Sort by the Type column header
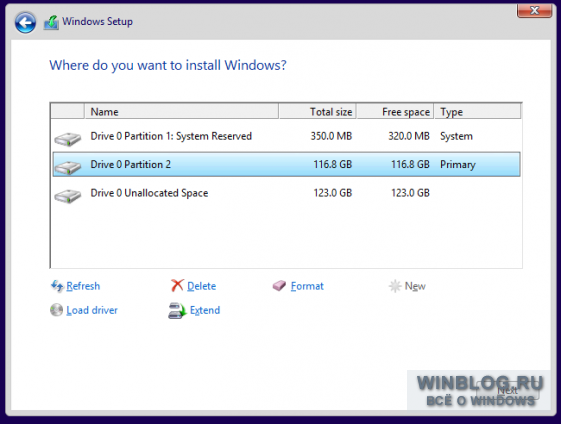 (477, 111)
